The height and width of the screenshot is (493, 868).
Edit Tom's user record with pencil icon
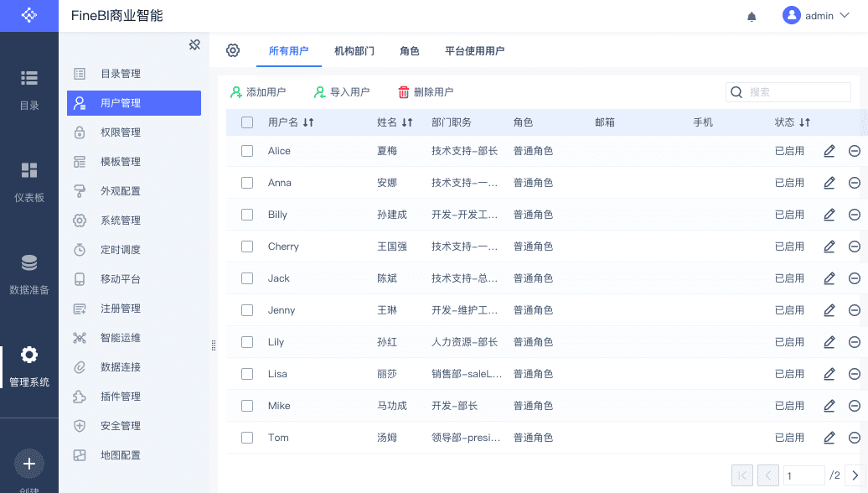[829, 438]
